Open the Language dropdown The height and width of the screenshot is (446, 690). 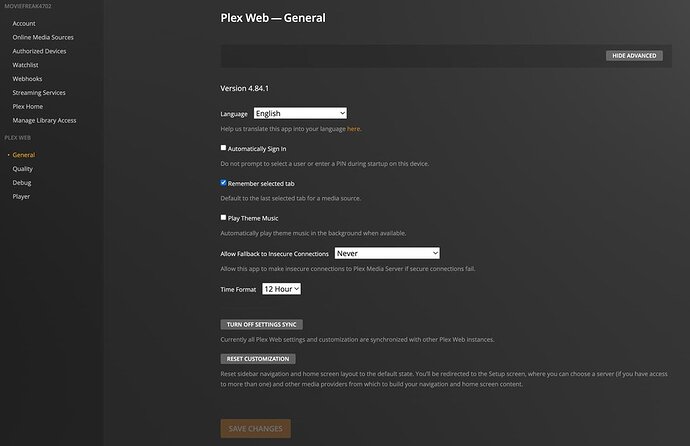coord(300,113)
